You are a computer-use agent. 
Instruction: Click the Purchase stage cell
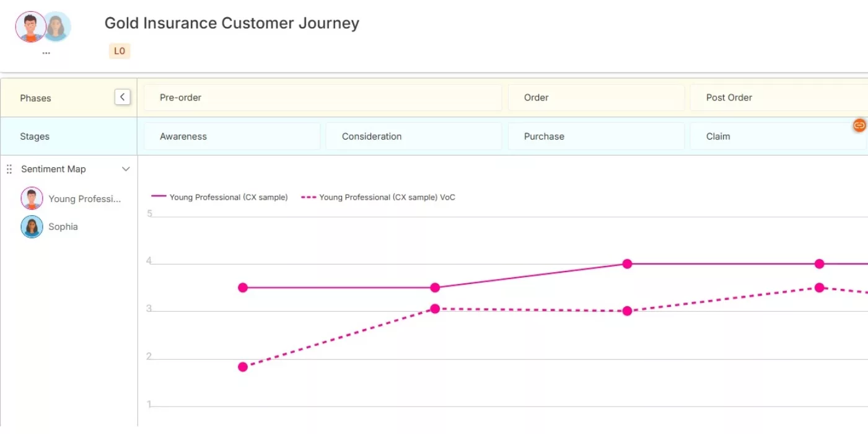pos(595,136)
